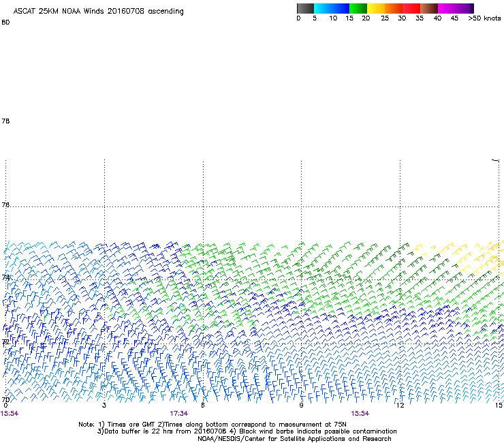Click the note 'Black wind barbs indicate possible contamination'

(318, 431)
